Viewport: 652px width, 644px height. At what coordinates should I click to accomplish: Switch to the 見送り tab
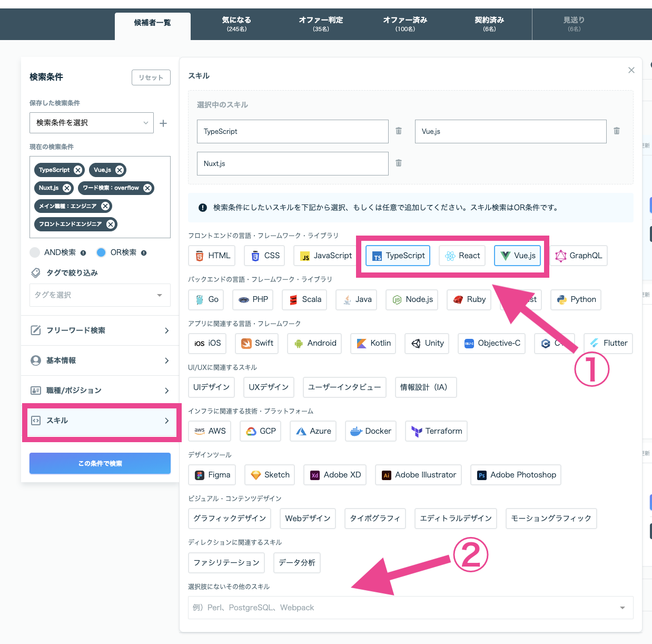[574, 24]
